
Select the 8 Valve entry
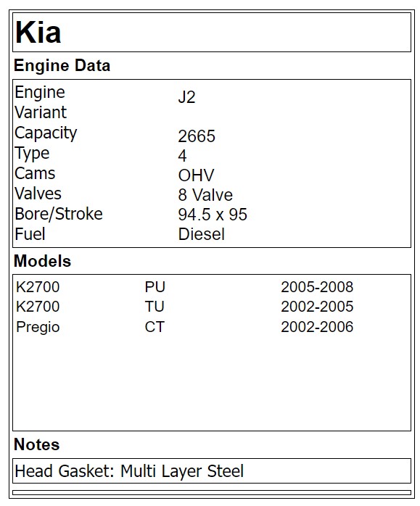tap(205, 195)
